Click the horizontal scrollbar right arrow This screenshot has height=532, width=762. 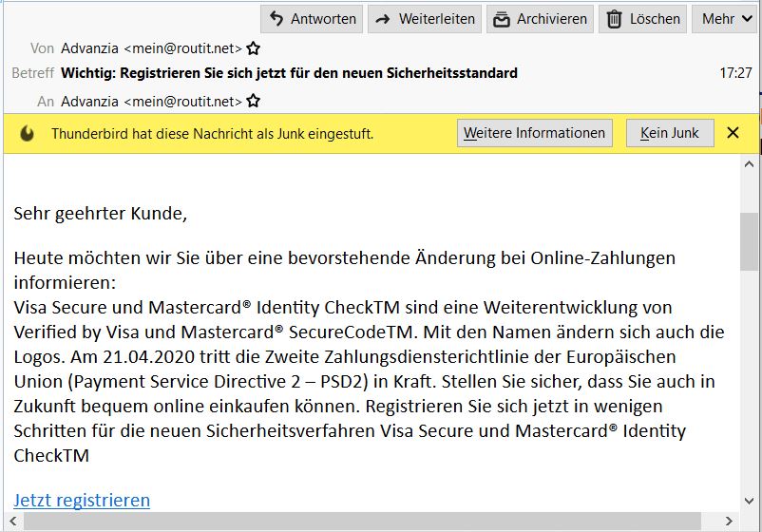729,521
